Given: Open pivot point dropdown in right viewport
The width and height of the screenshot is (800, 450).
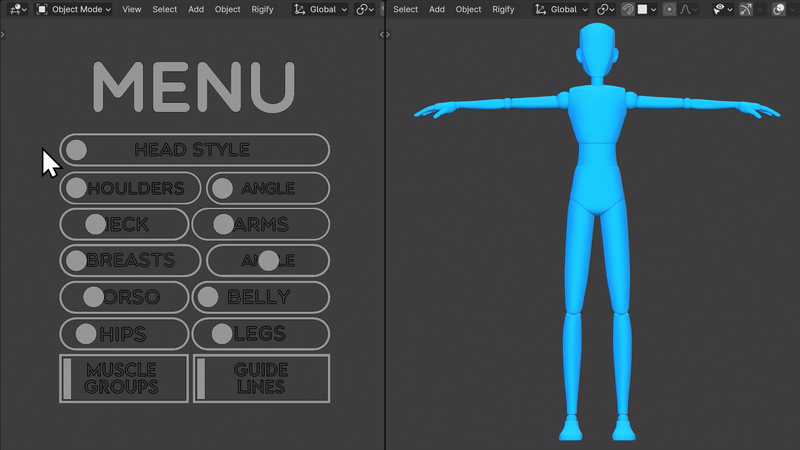Looking at the screenshot, I should [x=606, y=9].
